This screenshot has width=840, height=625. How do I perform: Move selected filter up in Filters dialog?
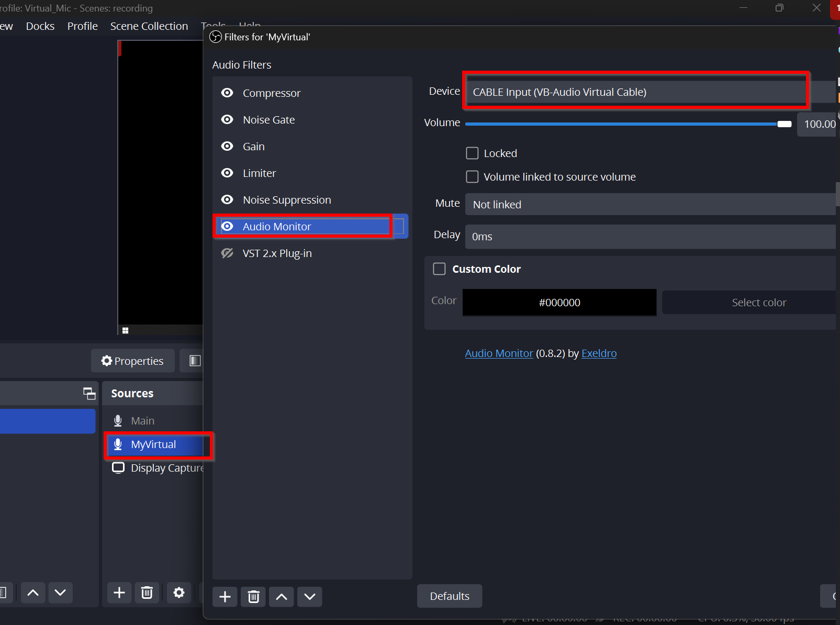pyautogui.click(x=282, y=597)
